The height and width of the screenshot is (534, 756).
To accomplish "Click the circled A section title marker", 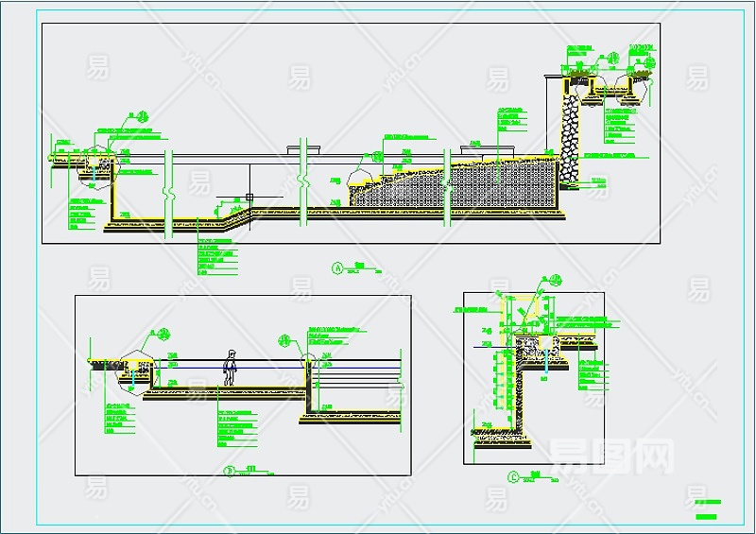I will [337, 268].
